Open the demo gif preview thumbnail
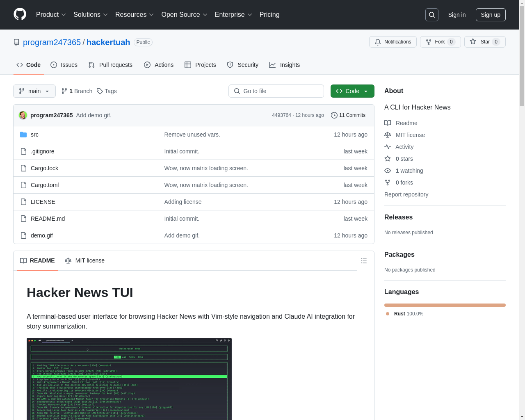The width and height of the screenshot is (525, 420). [x=129, y=379]
